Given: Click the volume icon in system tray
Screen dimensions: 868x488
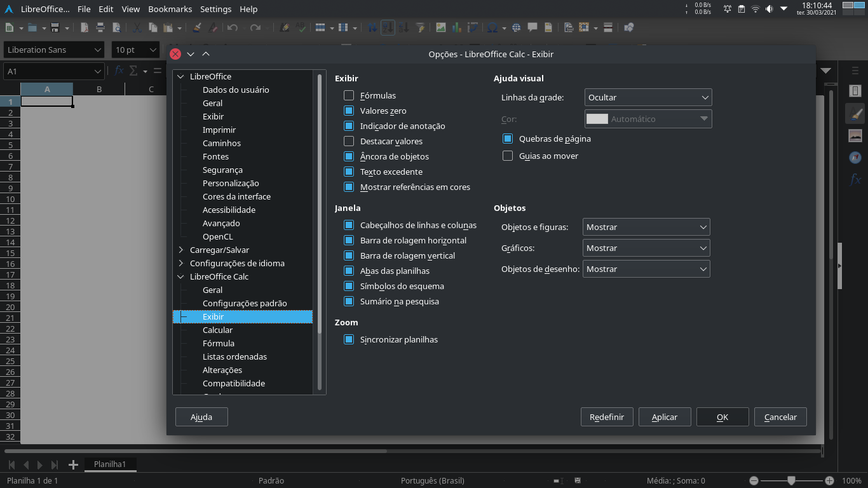Looking at the screenshot, I should [770, 9].
